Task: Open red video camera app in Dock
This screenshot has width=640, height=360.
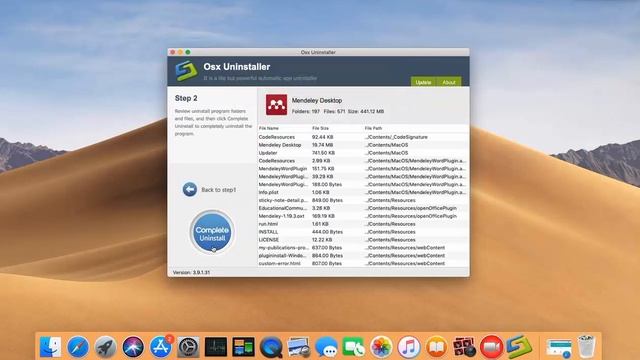Action: (x=491, y=347)
